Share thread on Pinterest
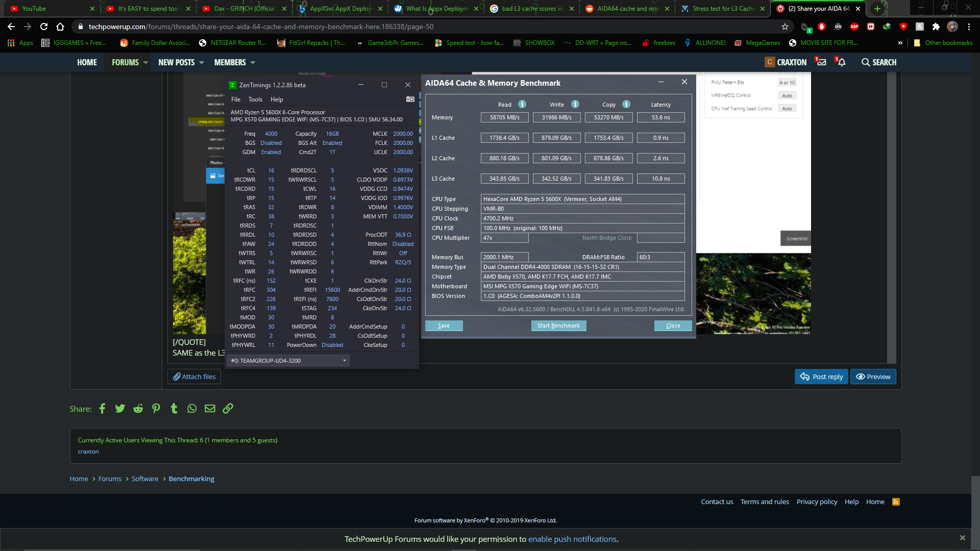 [156, 409]
